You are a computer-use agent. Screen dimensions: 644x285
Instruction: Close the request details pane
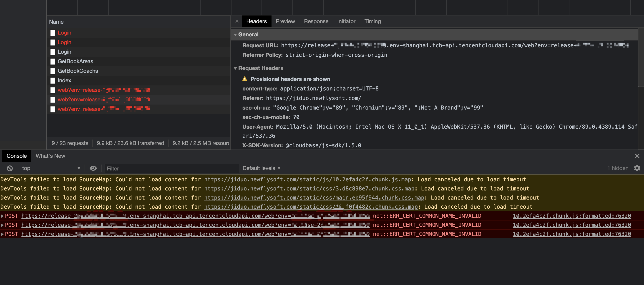click(x=237, y=21)
